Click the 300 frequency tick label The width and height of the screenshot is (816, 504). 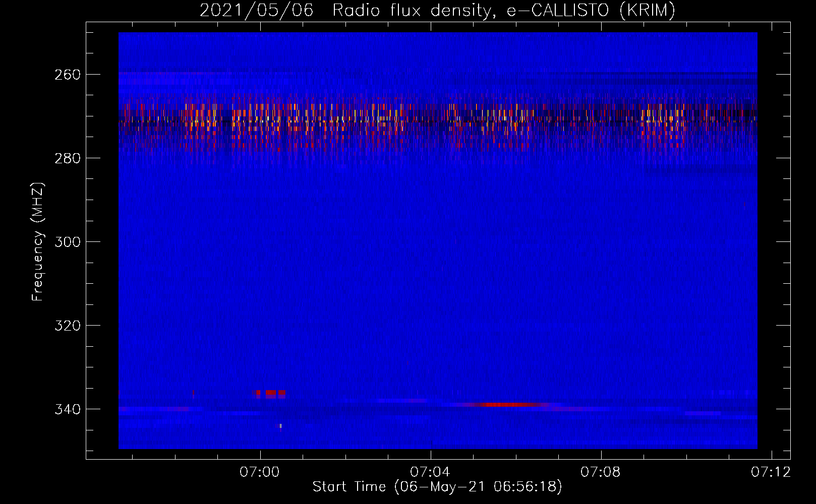(68, 242)
